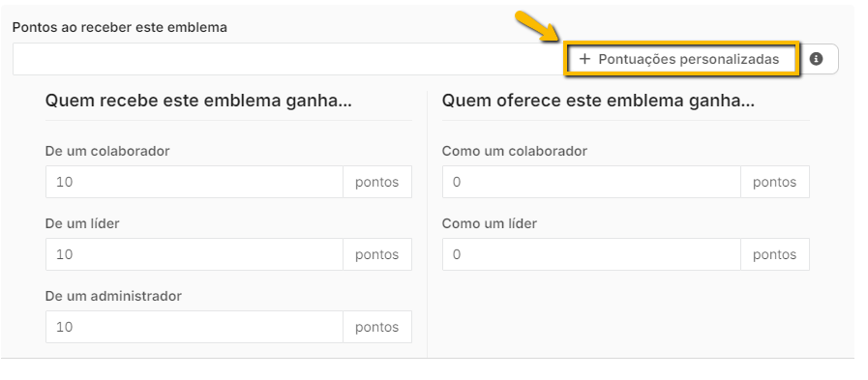868x380 pixels.
Task: Click the Quem recebe este emblema ganha heading
Action: [198, 102]
